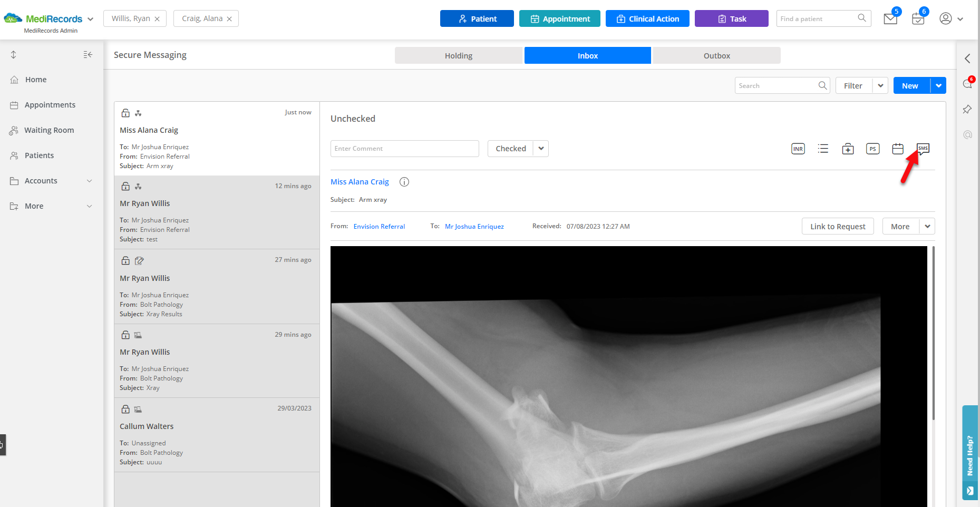The height and width of the screenshot is (507, 980).
Task: Click the Filter button
Action: (853, 85)
